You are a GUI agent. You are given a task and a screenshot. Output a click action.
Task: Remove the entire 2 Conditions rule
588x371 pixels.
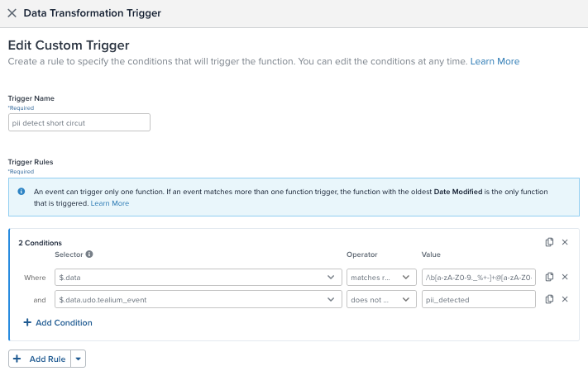click(565, 242)
